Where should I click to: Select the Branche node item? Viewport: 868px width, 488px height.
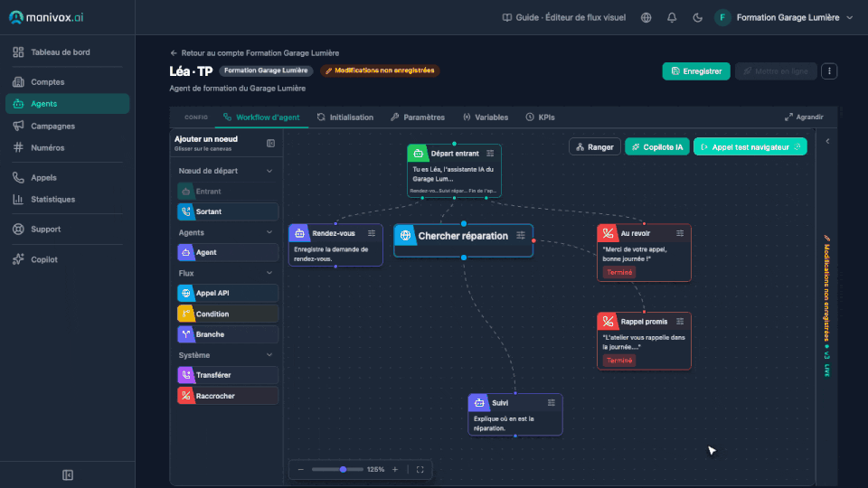228,334
